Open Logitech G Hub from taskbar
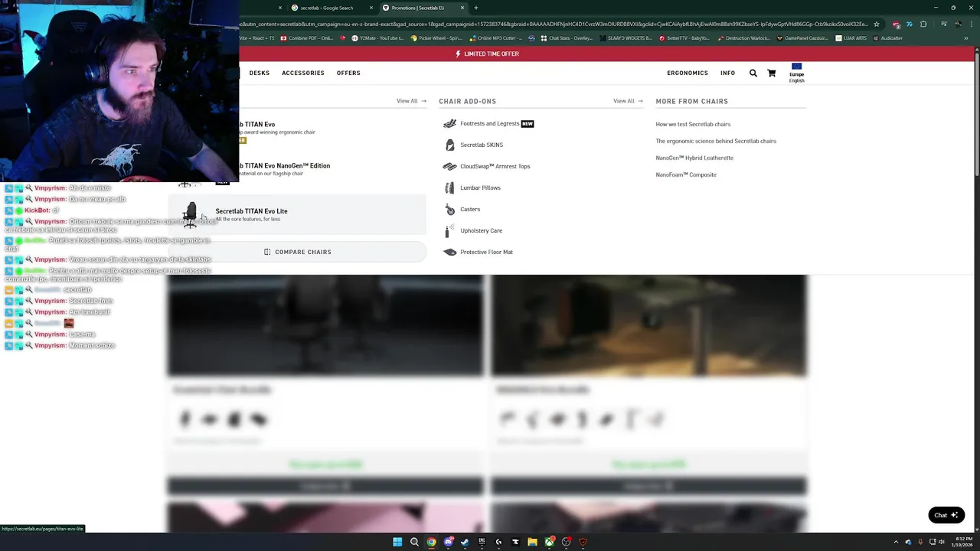The height and width of the screenshot is (551, 980). pyautogui.click(x=498, y=542)
